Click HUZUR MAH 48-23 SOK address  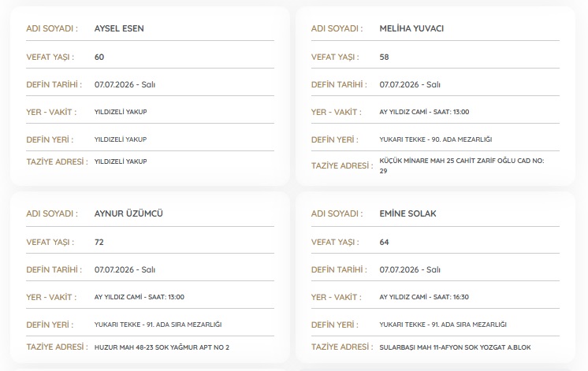point(162,347)
